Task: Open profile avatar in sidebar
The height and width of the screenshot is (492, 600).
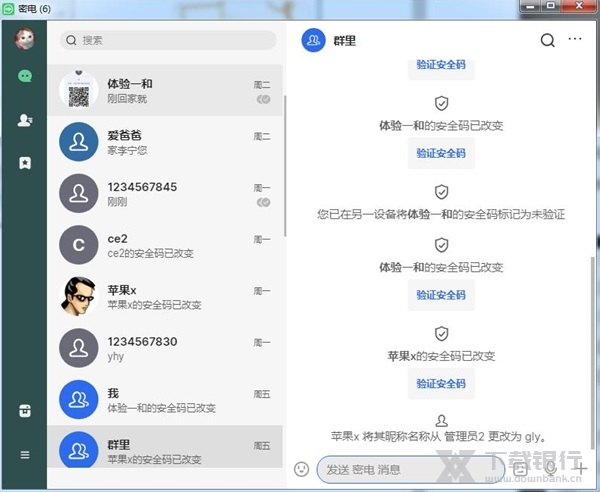Action: 24,39
